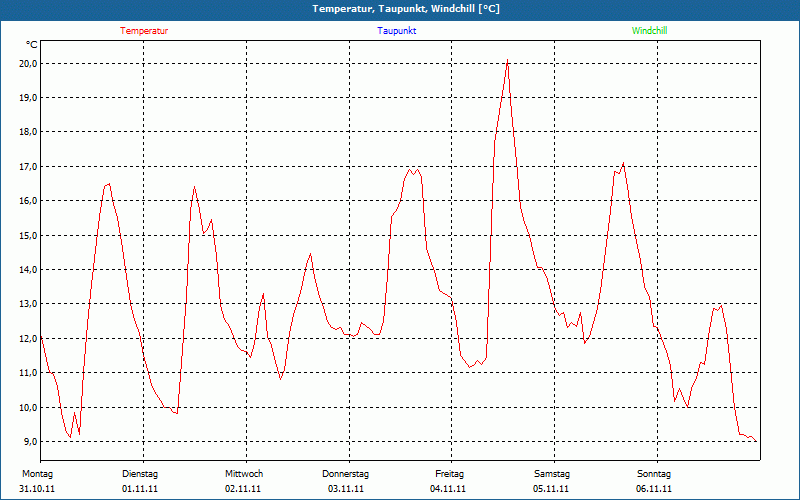Click the Dienstag day label

(140, 474)
